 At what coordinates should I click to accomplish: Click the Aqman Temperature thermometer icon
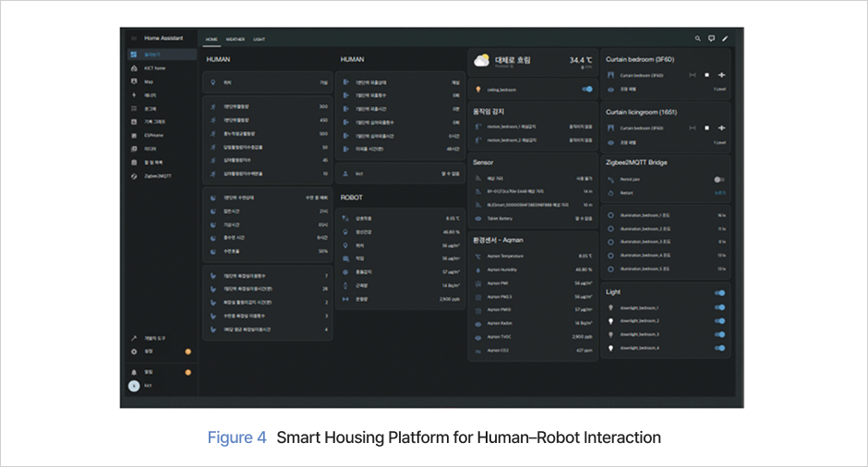point(478,257)
